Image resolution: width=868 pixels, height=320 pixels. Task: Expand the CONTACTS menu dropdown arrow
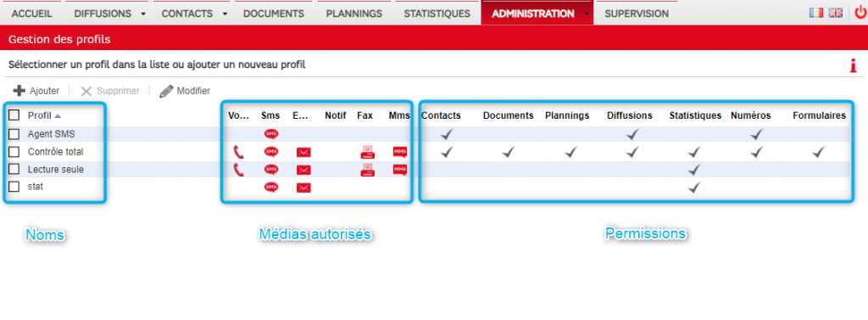point(225,14)
